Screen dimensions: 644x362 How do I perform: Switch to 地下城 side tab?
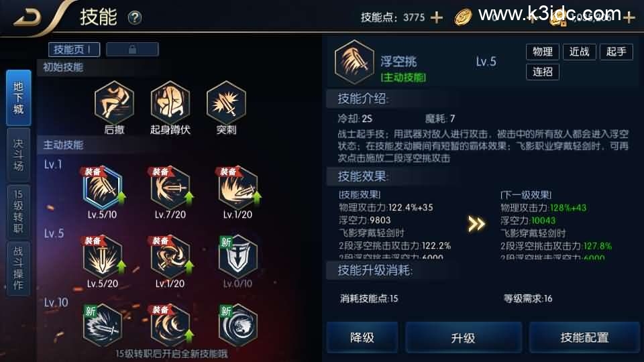[x=19, y=98]
